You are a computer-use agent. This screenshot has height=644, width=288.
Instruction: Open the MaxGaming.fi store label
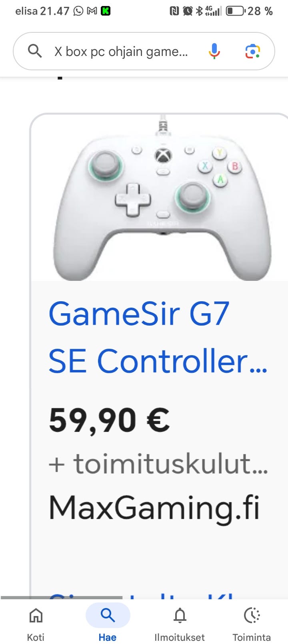pos(154,507)
